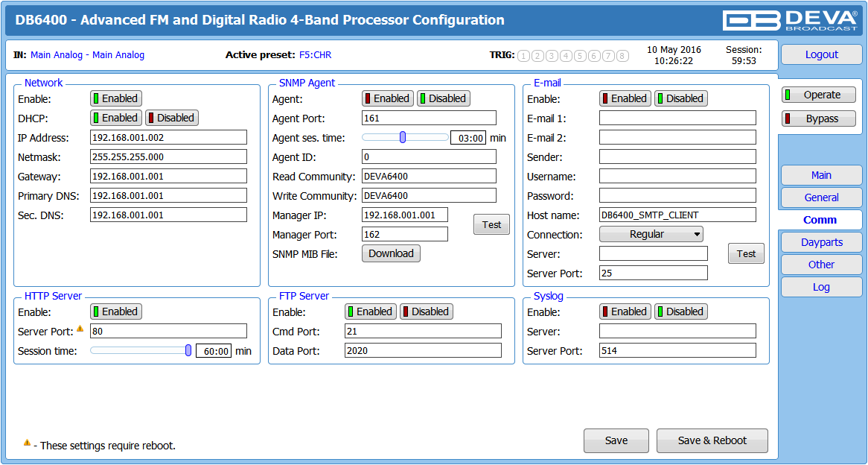Click the Manager Port field

click(x=405, y=235)
